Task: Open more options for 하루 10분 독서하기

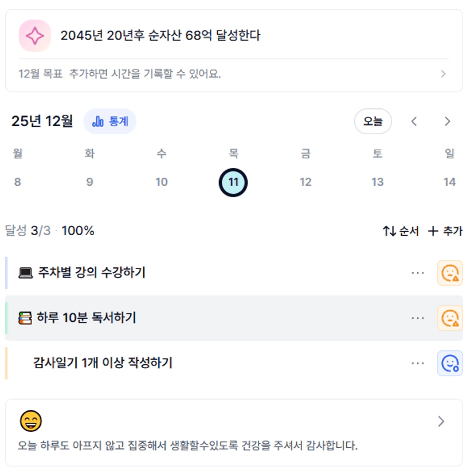Action: tap(418, 318)
